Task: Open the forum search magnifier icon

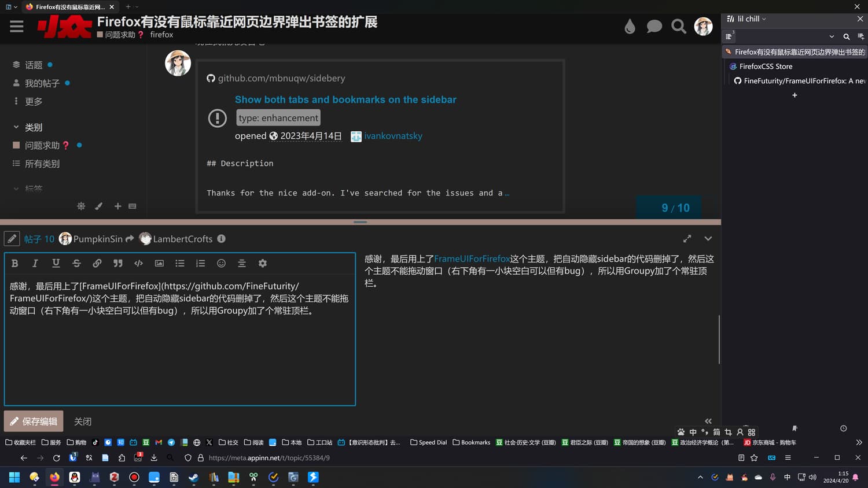Action: pyautogui.click(x=678, y=27)
